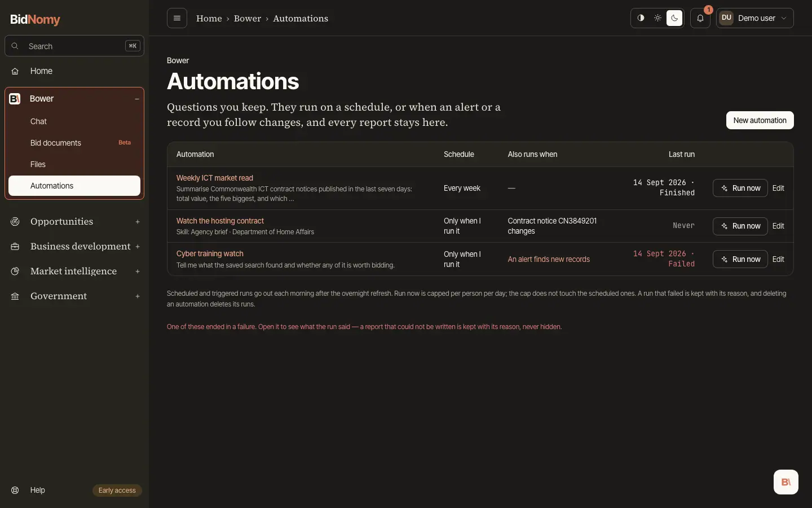This screenshot has height=508, width=812.
Task: Edit the Watch the hosting contract automation
Action: click(778, 226)
